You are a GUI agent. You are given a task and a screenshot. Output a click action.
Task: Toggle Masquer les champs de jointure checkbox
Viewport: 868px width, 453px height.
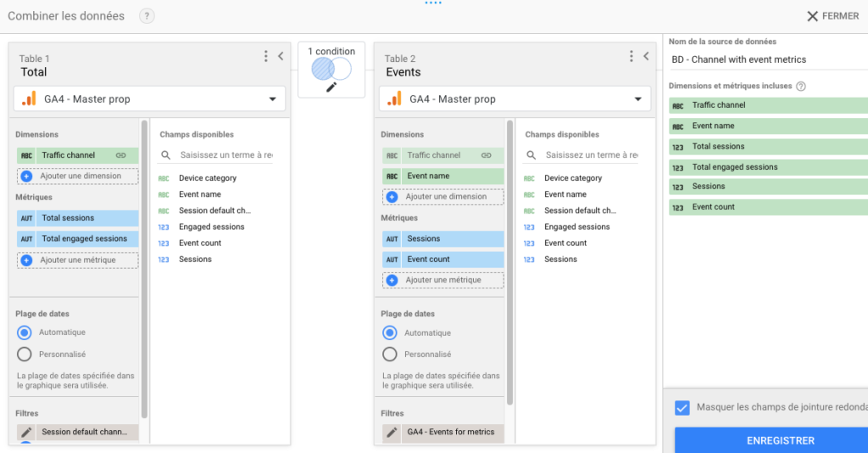(682, 407)
